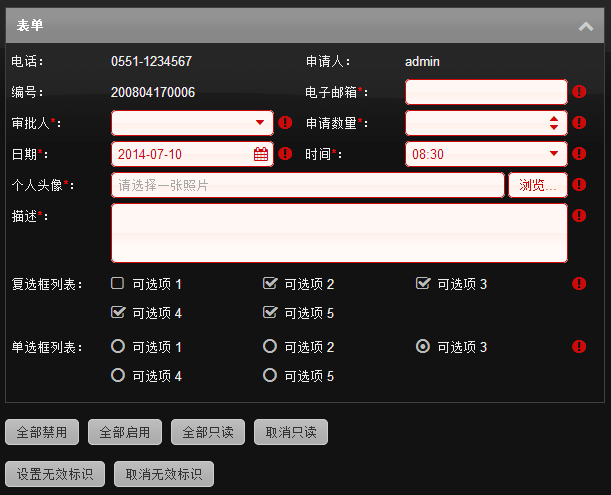Select radio 可选项 1 in 单选框列表
Screen dimensions: 611x495
118,346
